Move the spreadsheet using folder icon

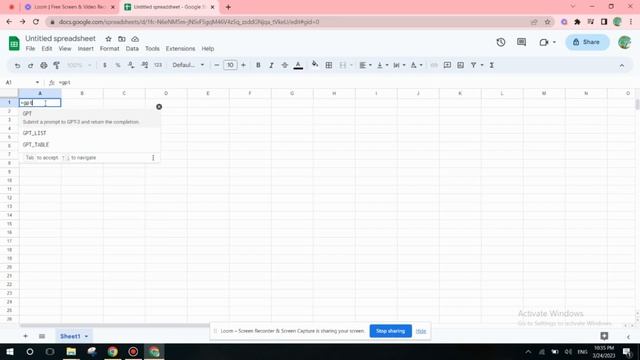tap(122, 39)
